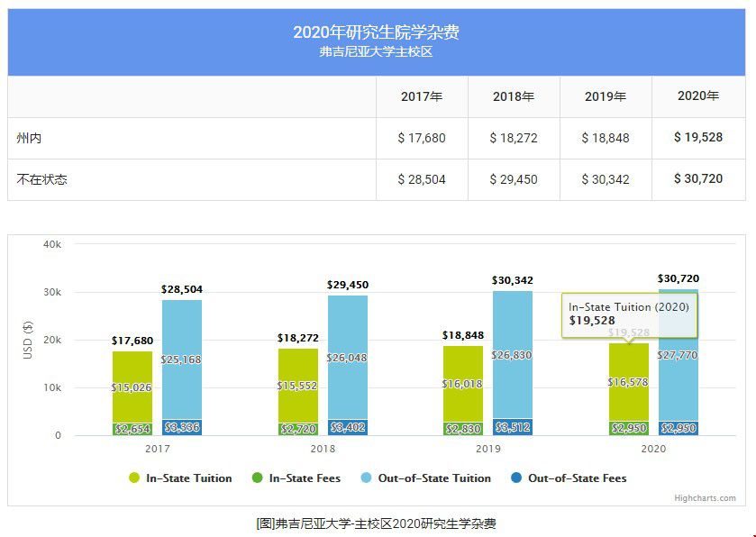Viewport: 756px width, 537px height.
Task: Click the dark blue Out-of-State Fees legend dot
Action: click(x=516, y=478)
